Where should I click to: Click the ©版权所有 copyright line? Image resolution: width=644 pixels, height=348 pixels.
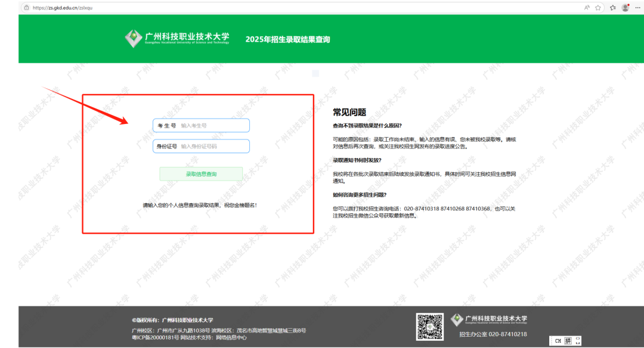click(172, 320)
